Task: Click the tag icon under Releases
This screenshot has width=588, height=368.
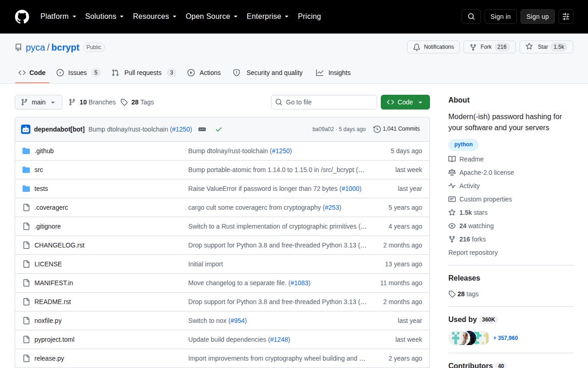Action: [x=452, y=294]
